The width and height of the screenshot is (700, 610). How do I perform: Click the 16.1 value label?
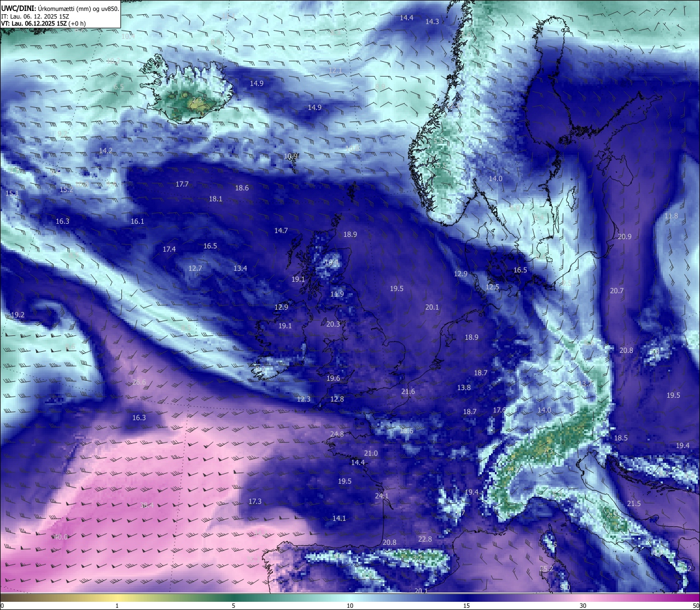click(137, 221)
